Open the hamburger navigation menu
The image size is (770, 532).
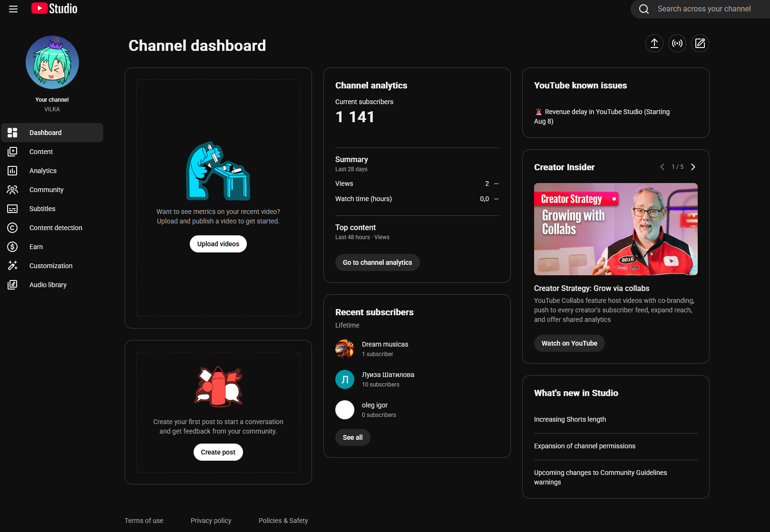click(x=13, y=9)
